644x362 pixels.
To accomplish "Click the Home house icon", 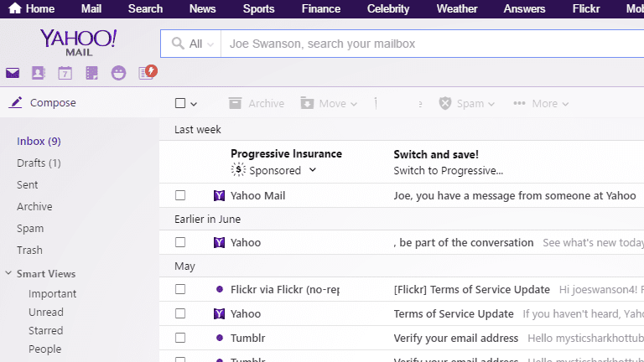I will (14, 8).
